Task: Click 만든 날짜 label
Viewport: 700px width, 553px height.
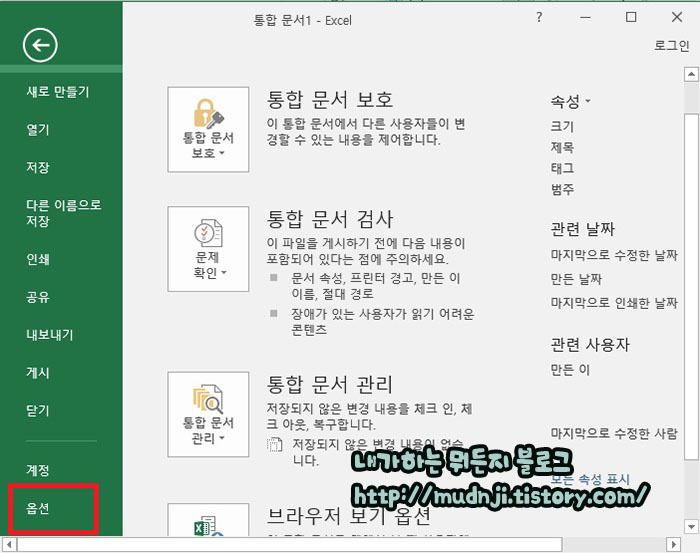Action: pyautogui.click(x=576, y=279)
